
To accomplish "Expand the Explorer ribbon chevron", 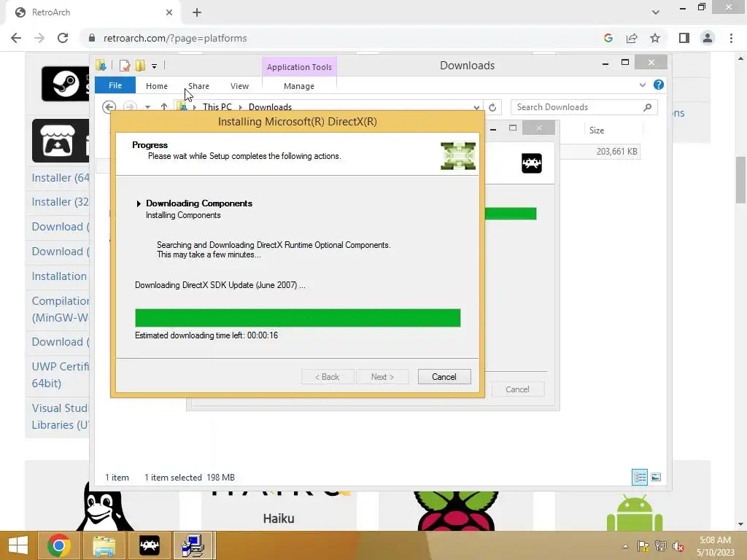I will coord(642,85).
